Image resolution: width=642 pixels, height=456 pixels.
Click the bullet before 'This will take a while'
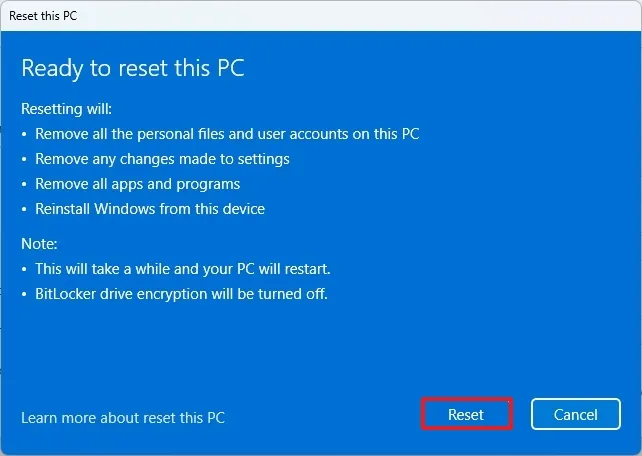(24, 270)
